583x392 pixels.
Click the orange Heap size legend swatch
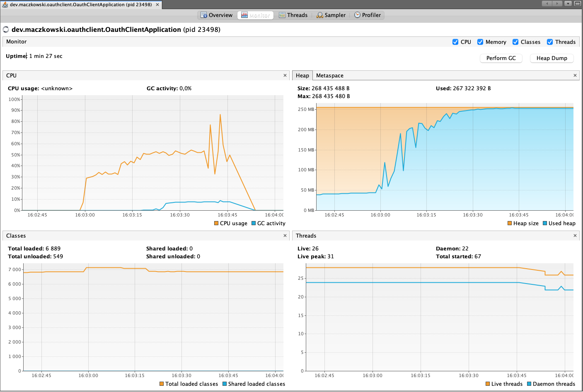click(510, 224)
